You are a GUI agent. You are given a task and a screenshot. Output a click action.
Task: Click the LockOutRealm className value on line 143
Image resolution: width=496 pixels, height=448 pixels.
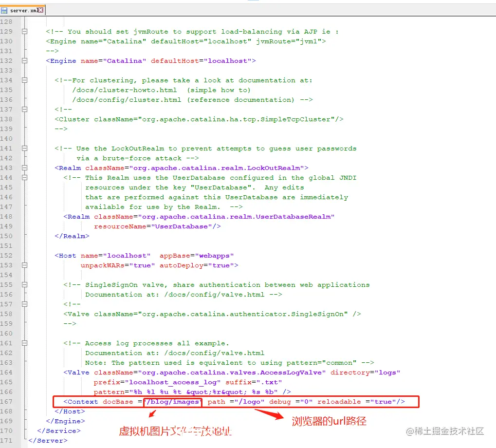tap(217, 168)
